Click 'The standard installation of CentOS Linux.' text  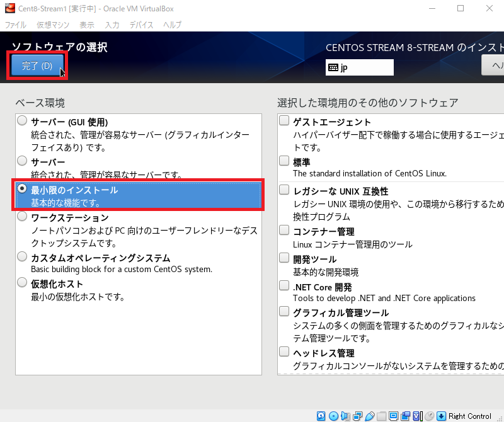click(x=370, y=174)
